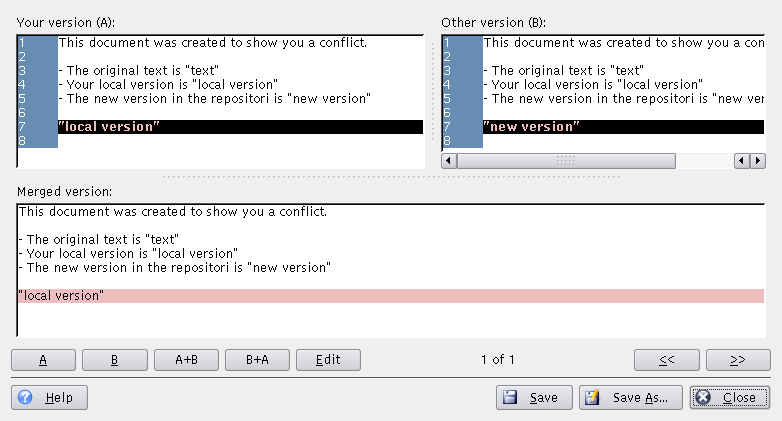Click the left arrow of version B scrollbar
This screenshot has height=421, width=782.
click(449, 161)
